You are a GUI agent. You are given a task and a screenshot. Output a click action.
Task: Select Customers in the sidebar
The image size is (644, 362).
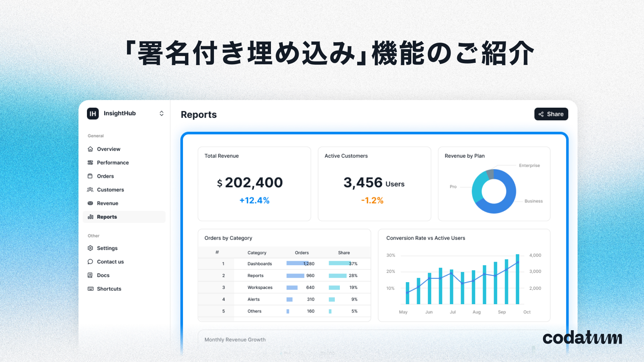coord(110,190)
